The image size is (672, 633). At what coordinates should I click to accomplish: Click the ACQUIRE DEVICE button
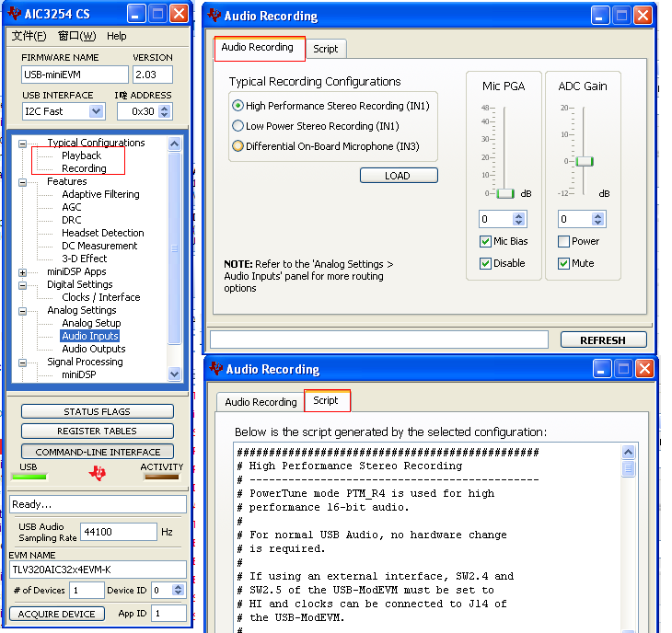(56, 614)
